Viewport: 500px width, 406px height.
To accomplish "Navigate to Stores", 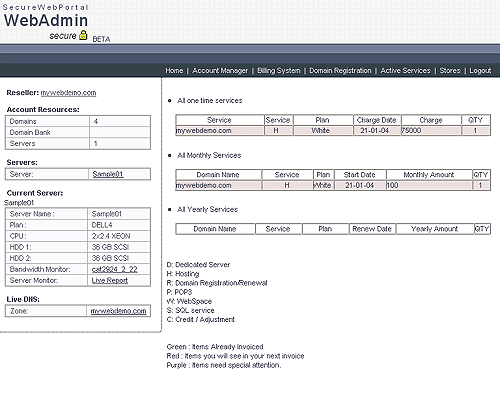I will coord(450,71).
